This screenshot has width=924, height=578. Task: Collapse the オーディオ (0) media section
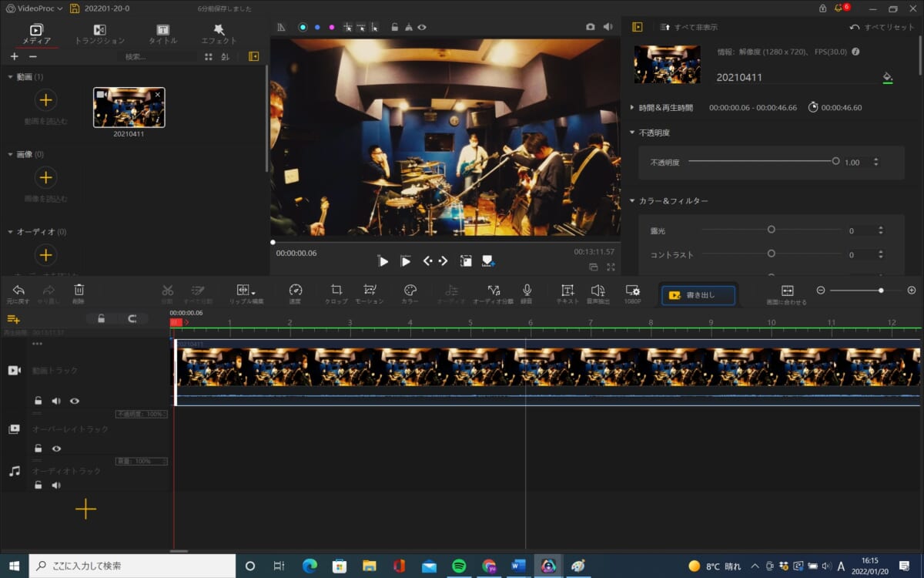click(10, 231)
